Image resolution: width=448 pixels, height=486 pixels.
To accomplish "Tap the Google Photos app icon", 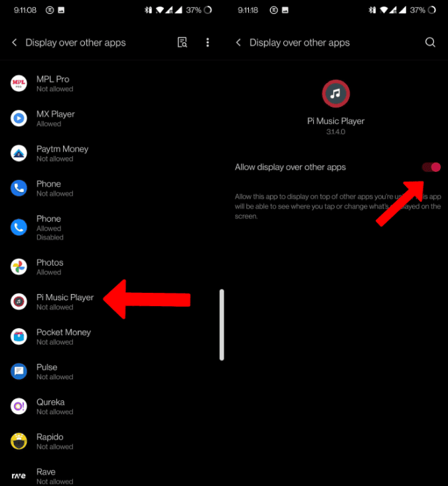I will pos(19,266).
